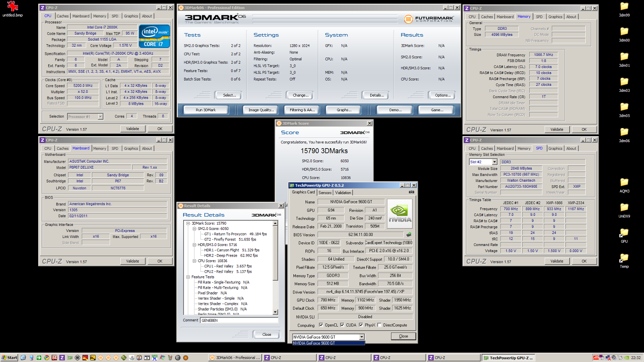Toggle the PhysX checkbox in GPU-Z
This screenshot has width=644, height=362.
(x=361, y=325)
